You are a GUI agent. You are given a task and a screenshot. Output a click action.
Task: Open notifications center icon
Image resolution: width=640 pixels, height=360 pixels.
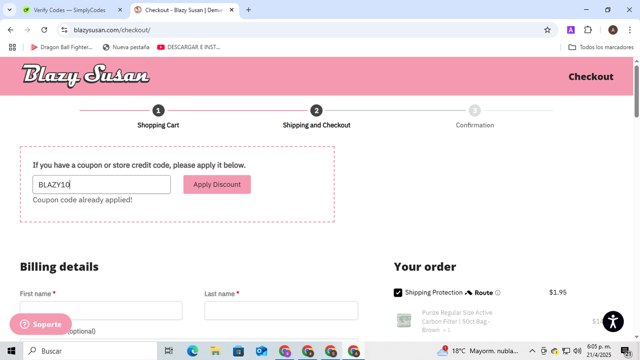tap(626, 351)
